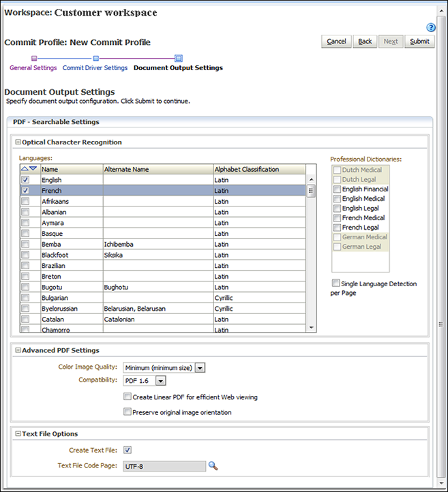Click the Text File Code Page search magnifier
Screen dimensions: 448x492
(x=213, y=466)
